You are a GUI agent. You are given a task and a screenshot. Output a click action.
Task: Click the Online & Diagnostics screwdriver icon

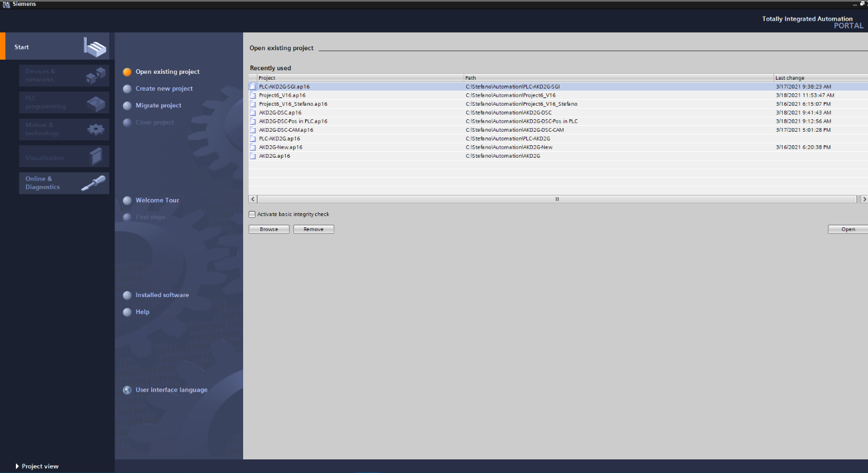click(x=93, y=183)
